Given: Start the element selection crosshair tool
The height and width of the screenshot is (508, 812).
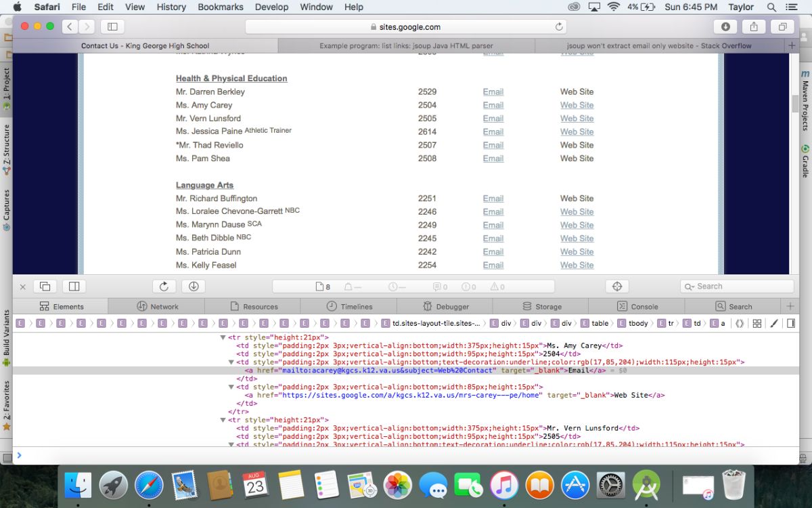Looking at the screenshot, I should (616, 287).
